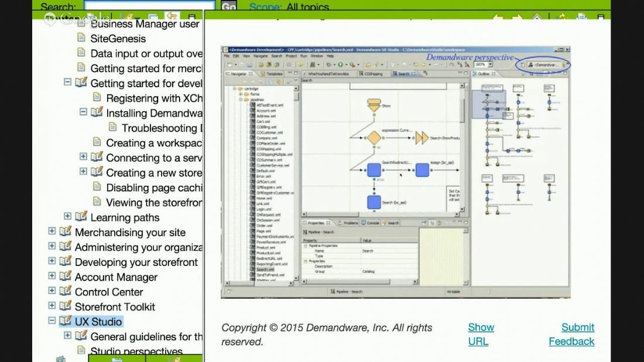This screenshot has width=644, height=362.
Task: Click the book icon beside Connecting to a serv
Action: tap(97, 157)
